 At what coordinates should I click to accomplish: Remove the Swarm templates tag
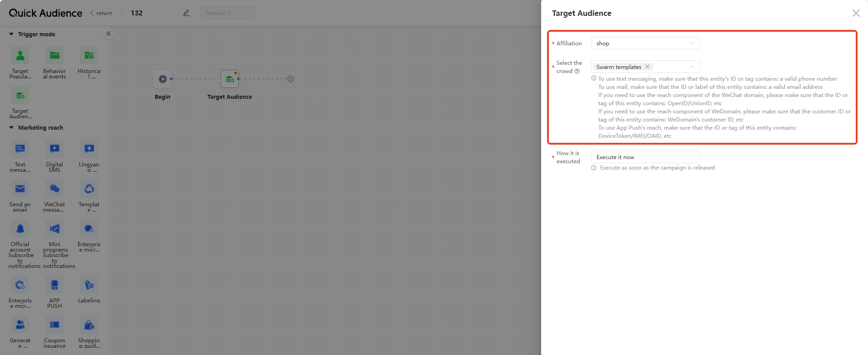[x=647, y=67]
